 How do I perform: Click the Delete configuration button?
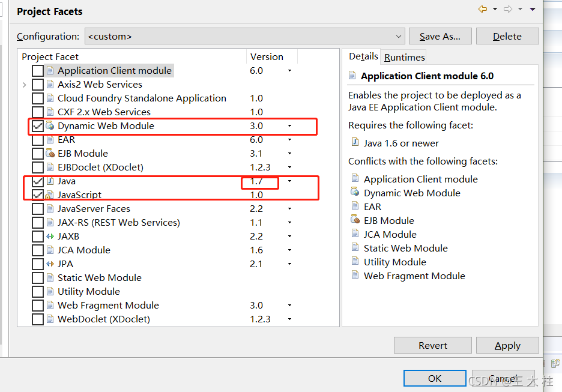507,36
